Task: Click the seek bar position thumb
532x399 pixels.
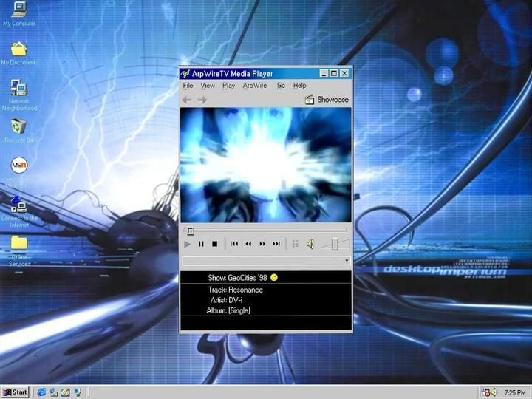Action: tap(191, 231)
